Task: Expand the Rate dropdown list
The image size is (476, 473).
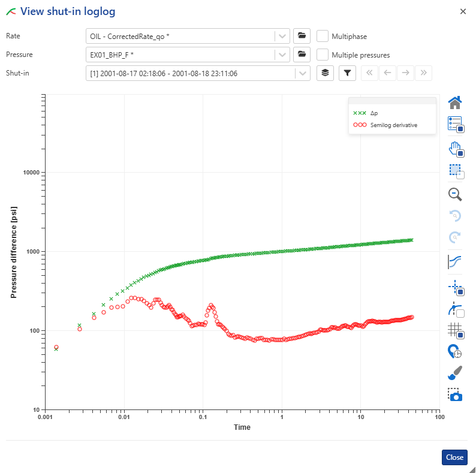Action: click(x=282, y=36)
